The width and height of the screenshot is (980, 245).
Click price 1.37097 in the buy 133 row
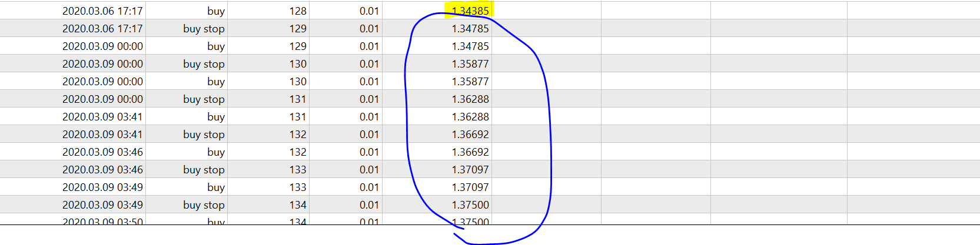pyautogui.click(x=470, y=187)
